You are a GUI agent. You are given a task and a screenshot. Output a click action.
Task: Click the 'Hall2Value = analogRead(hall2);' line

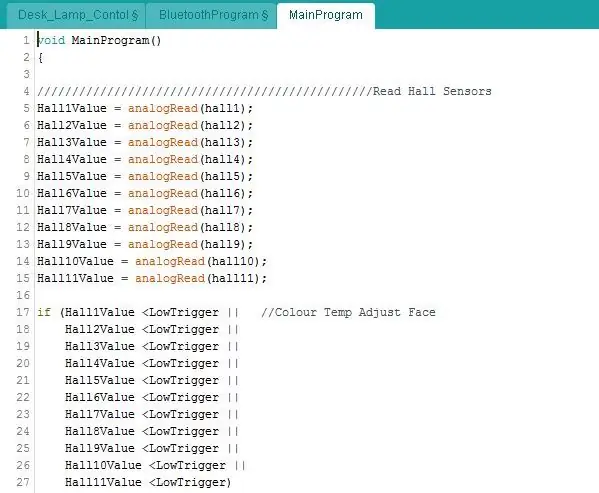click(x=145, y=125)
